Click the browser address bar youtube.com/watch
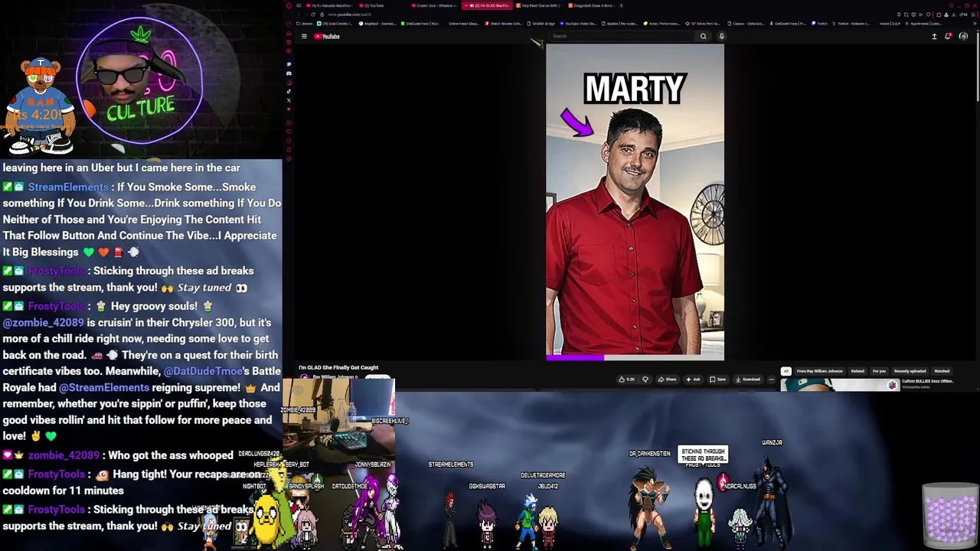The image size is (980, 551). 349,15
